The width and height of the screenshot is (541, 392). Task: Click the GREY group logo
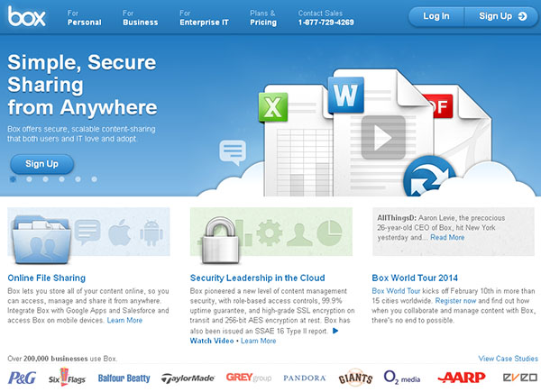click(x=249, y=378)
